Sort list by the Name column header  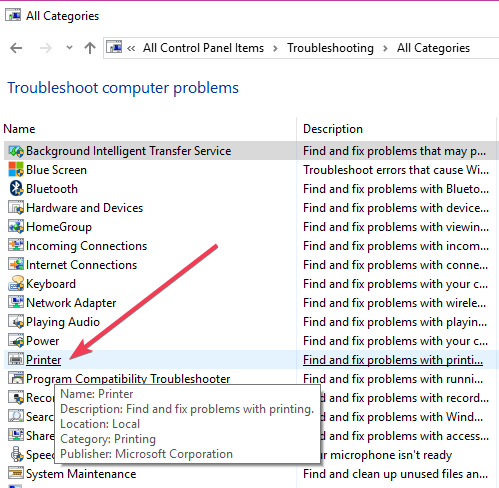click(149, 129)
